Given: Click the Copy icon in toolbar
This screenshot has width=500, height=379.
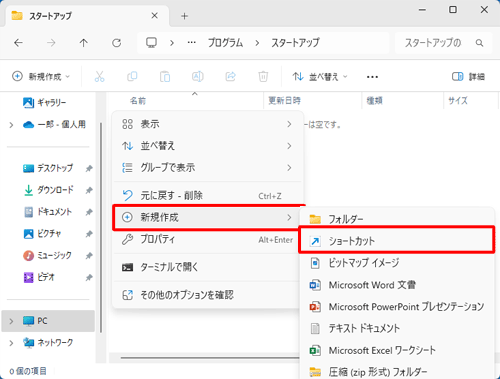Looking at the screenshot, I should (132, 77).
